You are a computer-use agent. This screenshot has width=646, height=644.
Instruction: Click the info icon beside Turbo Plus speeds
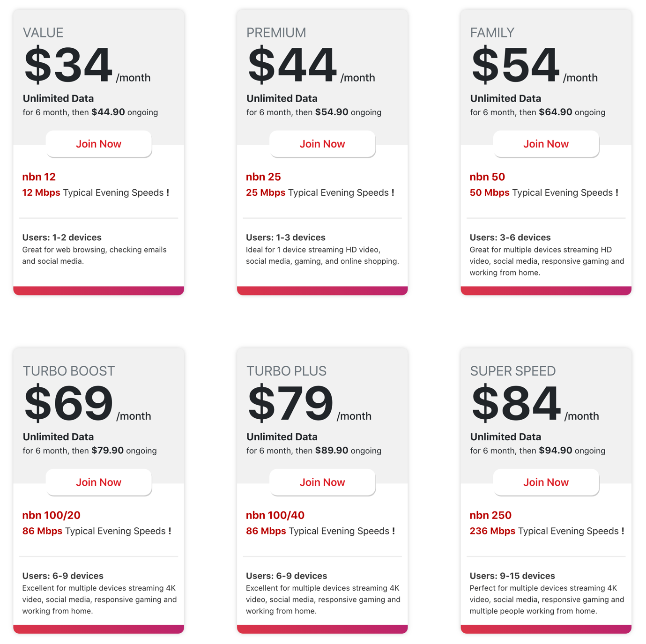coord(394,531)
